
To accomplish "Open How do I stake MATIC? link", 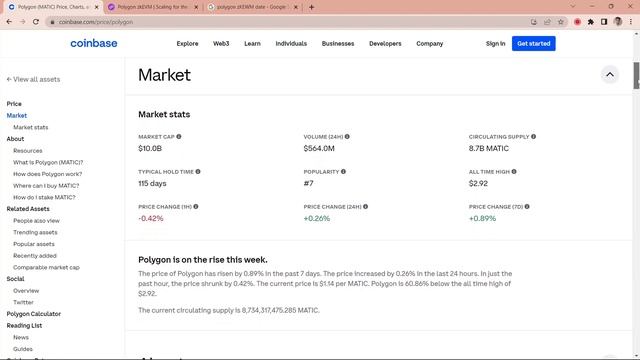I will [44, 197].
